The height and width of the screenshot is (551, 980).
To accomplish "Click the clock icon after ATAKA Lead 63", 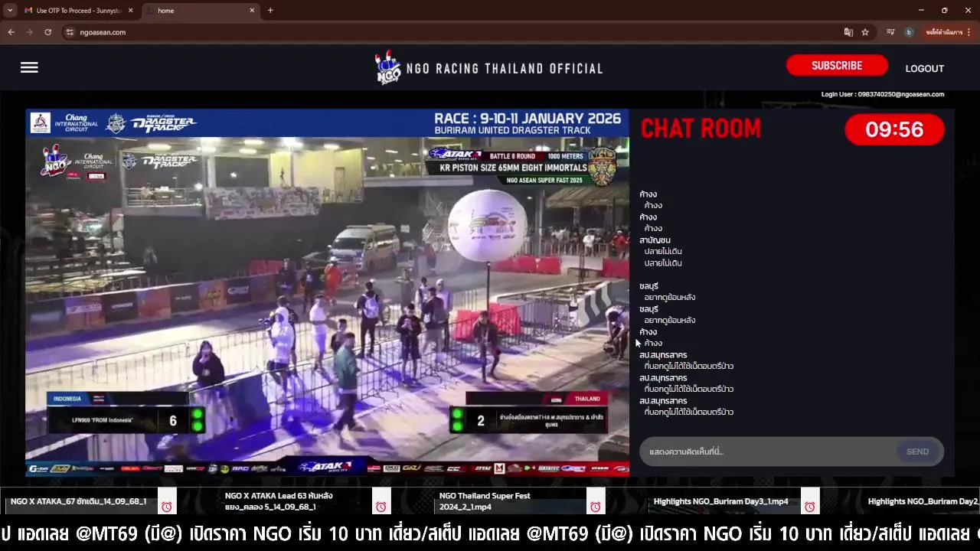I will pyautogui.click(x=381, y=507).
